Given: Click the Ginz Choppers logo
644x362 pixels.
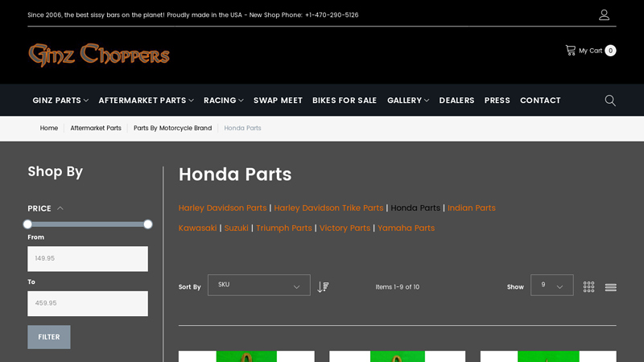Looking at the screenshot, I should coord(99,55).
